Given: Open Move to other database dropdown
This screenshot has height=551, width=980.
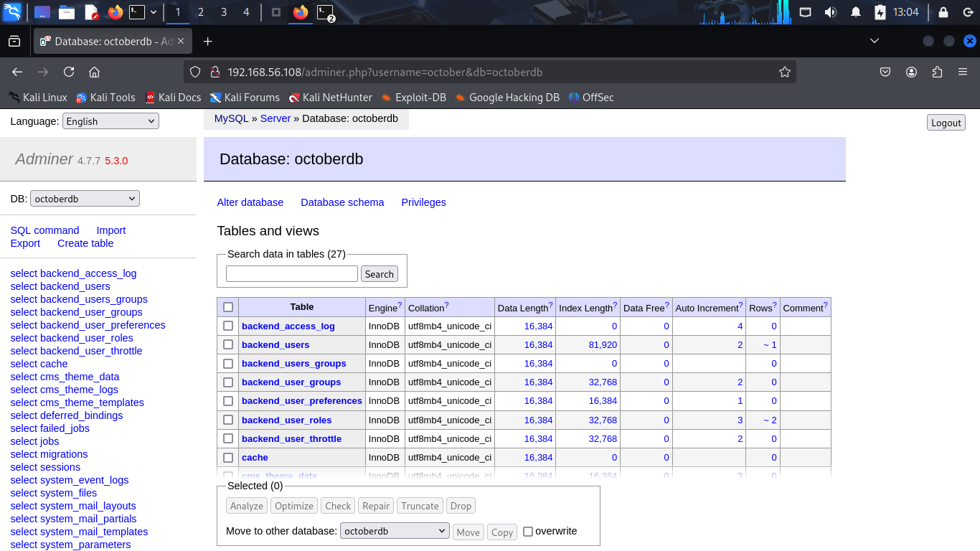Looking at the screenshot, I should coord(395,531).
